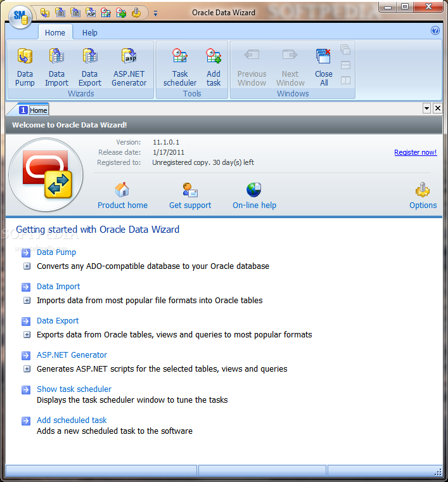Select the Home document tab
This screenshot has height=482, width=448.
pos(34,110)
